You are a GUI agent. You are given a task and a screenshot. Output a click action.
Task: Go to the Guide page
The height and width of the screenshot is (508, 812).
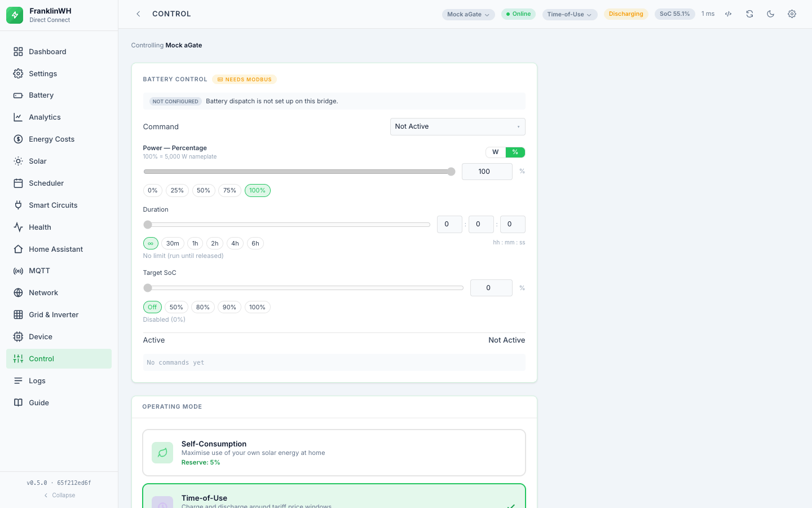(59, 403)
